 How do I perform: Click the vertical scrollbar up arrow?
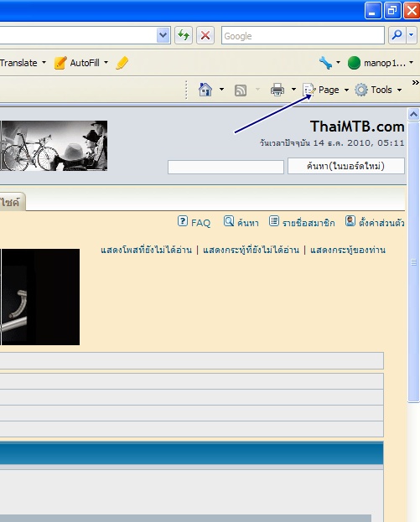click(x=413, y=115)
